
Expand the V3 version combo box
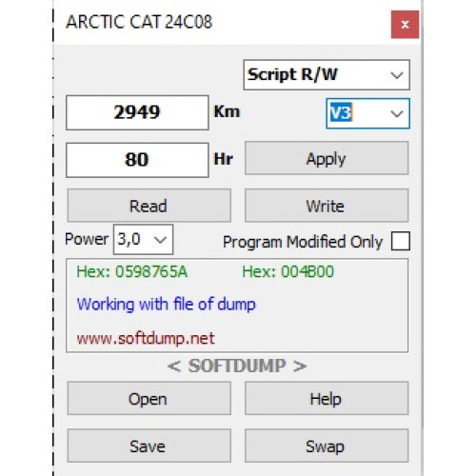pos(367,113)
